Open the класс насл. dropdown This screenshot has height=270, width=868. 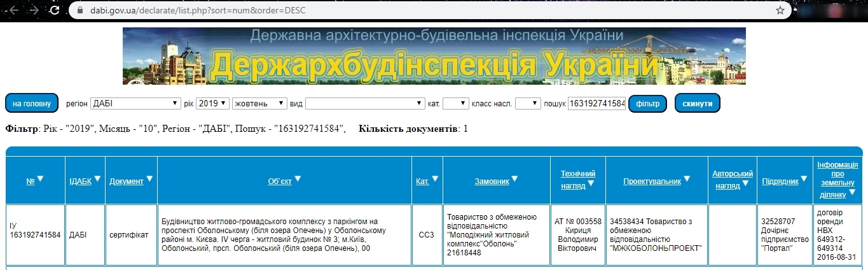528,103
